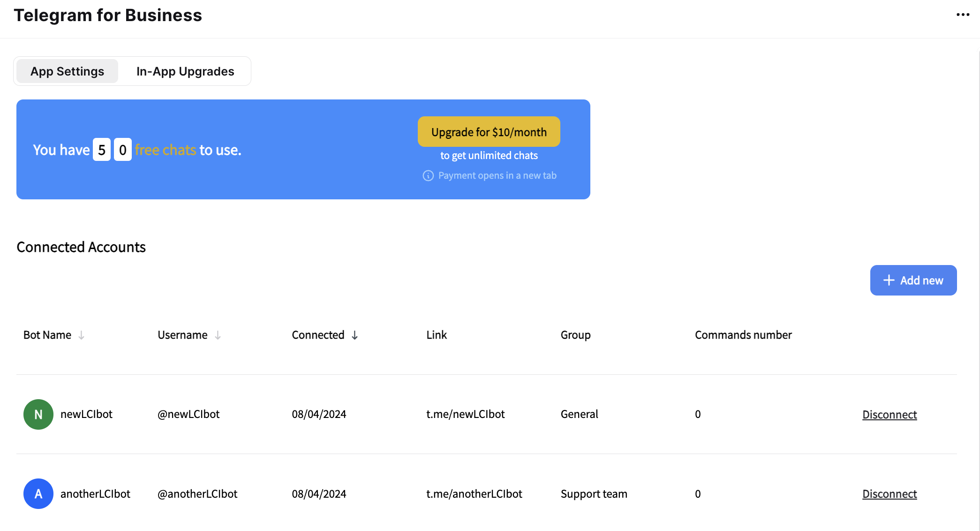
Task: Click the payment info circle icon
Action: [x=428, y=175]
